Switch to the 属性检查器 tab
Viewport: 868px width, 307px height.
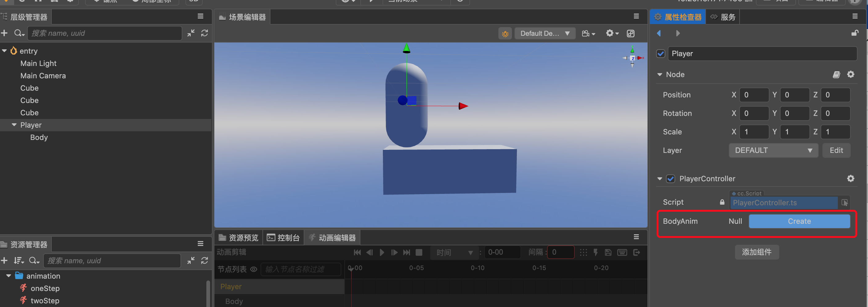(x=678, y=17)
